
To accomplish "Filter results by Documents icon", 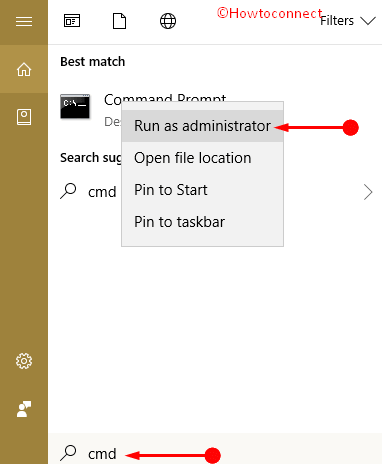I will [x=119, y=21].
